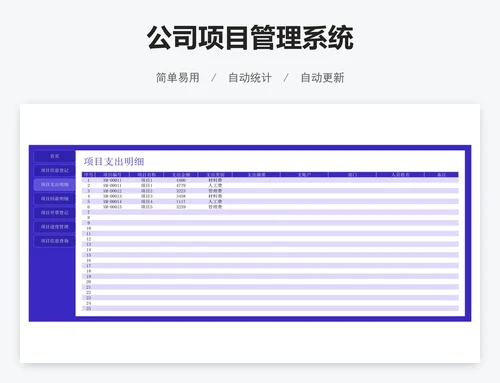The width and height of the screenshot is (500, 383).
Task: Click amount 3223 in row 3
Action: click(x=181, y=191)
